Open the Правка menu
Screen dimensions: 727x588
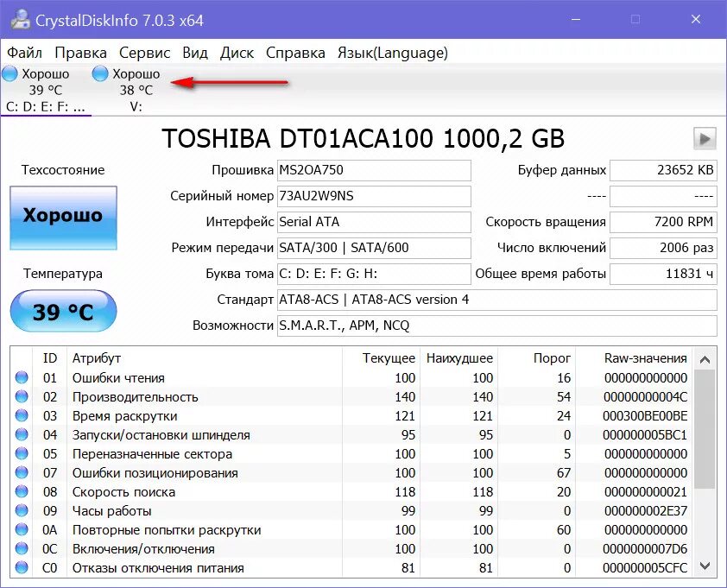[80, 53]
